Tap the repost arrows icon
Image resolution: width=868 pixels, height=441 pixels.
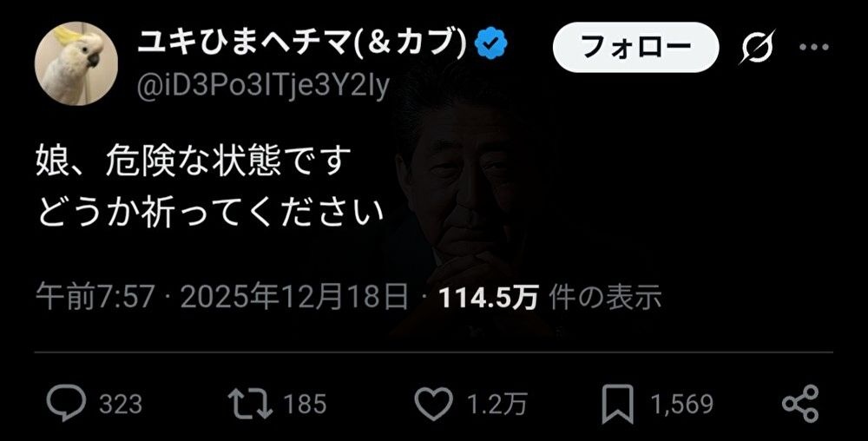pyautogui.click(x=252, y=403)
